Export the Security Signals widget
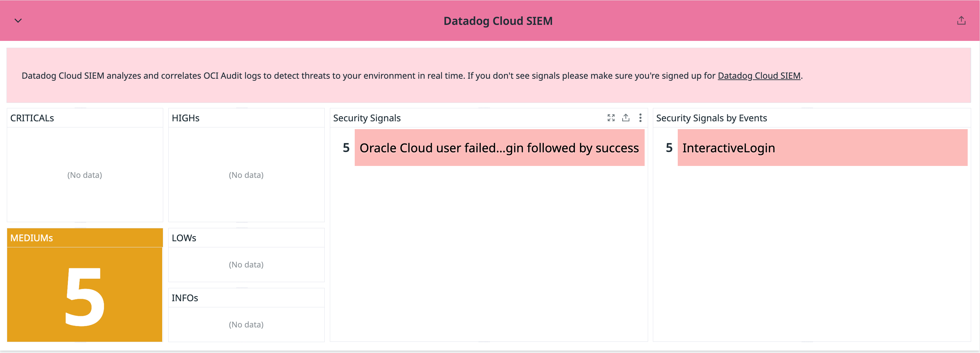This screenshot has height=353, width=980. [626, 118]
